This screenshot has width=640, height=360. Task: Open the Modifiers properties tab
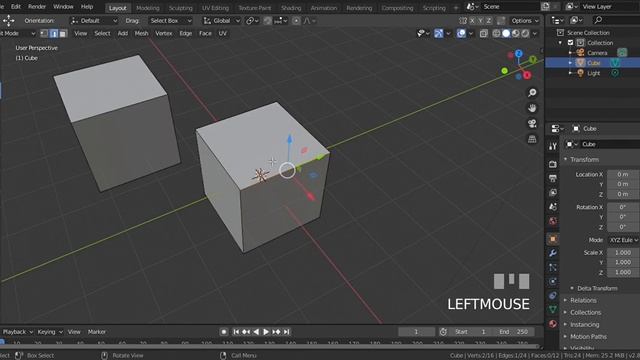click(x=553, y=253)
